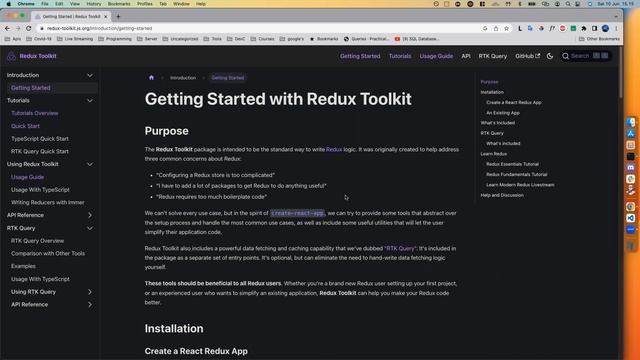This screenshot has height=360, width=640.
Task: Open RTK Query in the top navbar
Action: coord(493,56)
